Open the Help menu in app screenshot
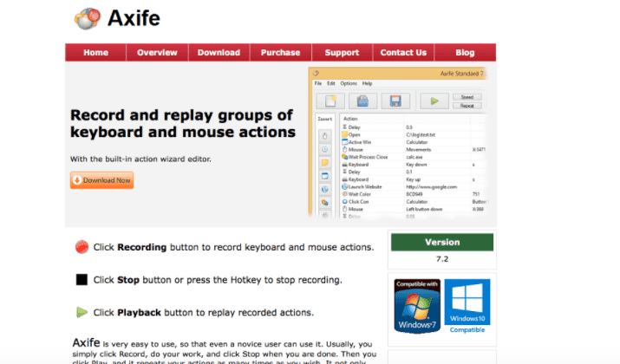620x364 pixels. [x=368, y=83]
